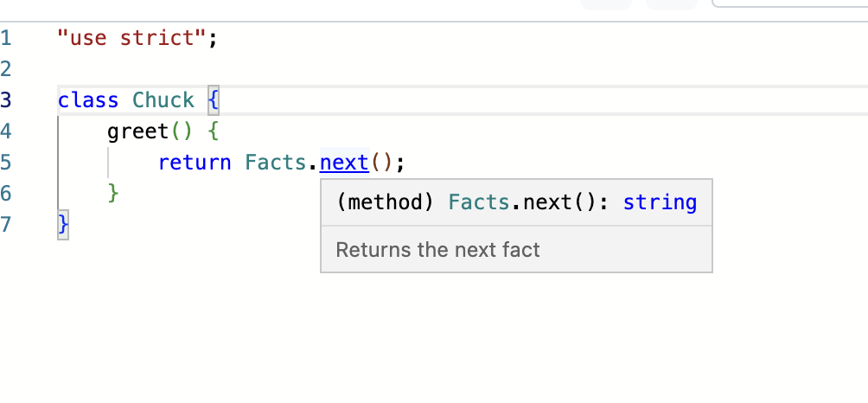
Task: Click the class keyword
Action: 88,100
